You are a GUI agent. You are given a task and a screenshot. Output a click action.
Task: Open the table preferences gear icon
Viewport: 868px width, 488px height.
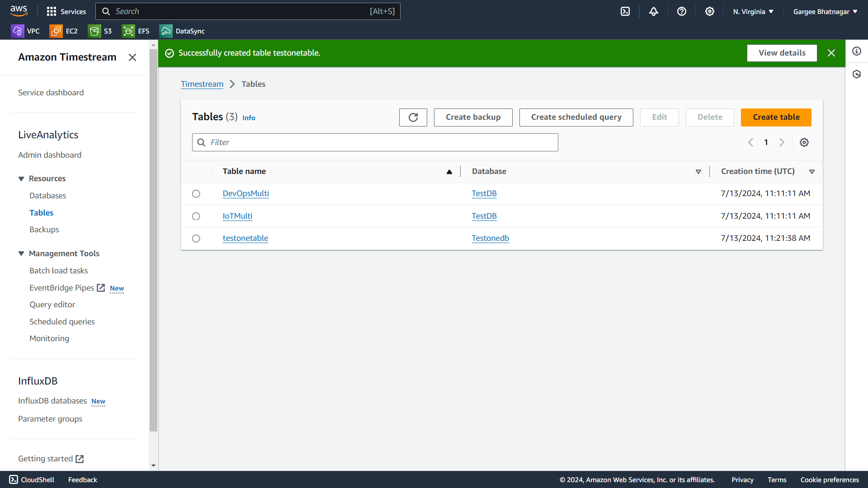[804, 142]
